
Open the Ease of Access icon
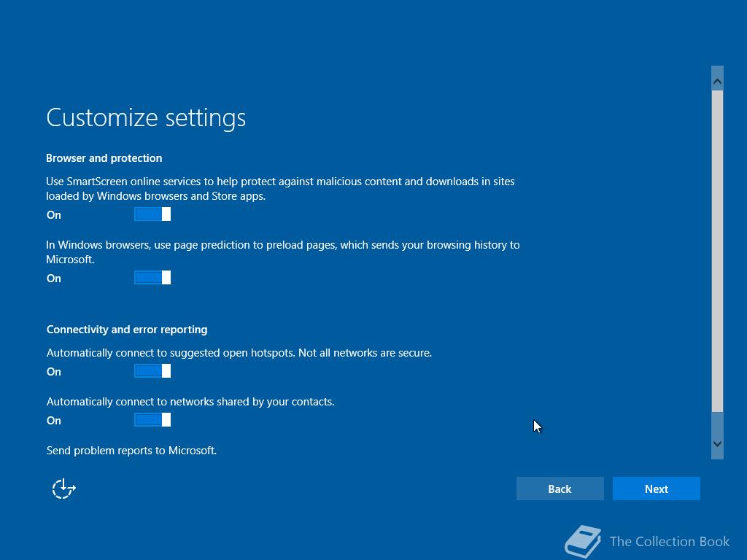[63, 489]
